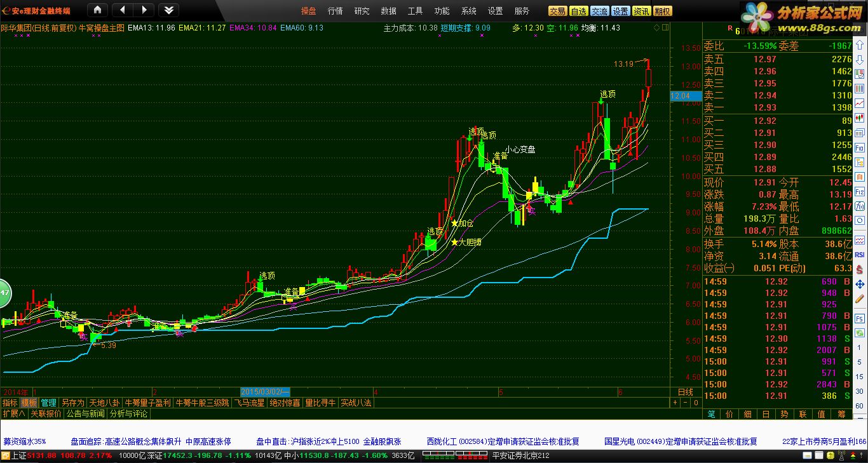Click the 交流 button
Screen dimensions: 868x463
pyautogui.click(x=600, y=11)
